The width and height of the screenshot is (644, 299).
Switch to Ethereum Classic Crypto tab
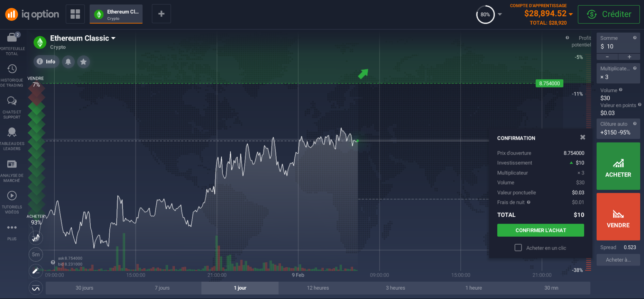pos(116,14)
